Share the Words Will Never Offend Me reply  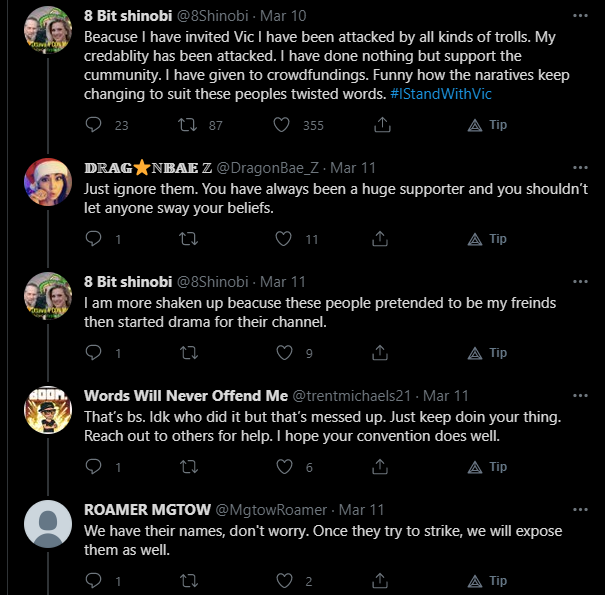(380, 467)
